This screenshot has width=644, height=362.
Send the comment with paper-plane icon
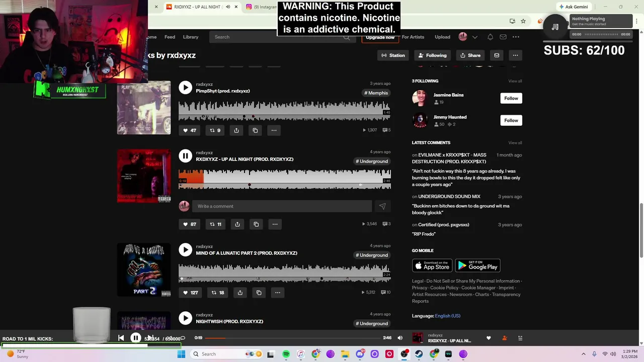click(382, 206)
